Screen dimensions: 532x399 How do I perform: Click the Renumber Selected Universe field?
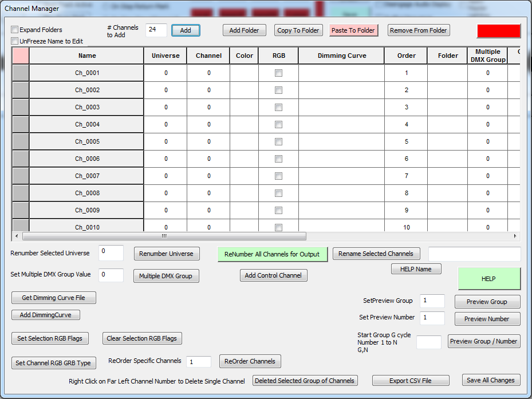click(x=111, y=253)
